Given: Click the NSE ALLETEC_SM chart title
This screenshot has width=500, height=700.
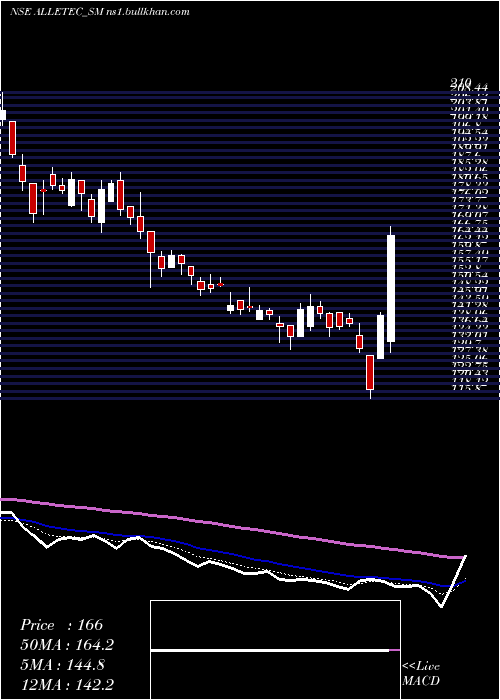Looking at the screenshot, I should click(56, 12).
